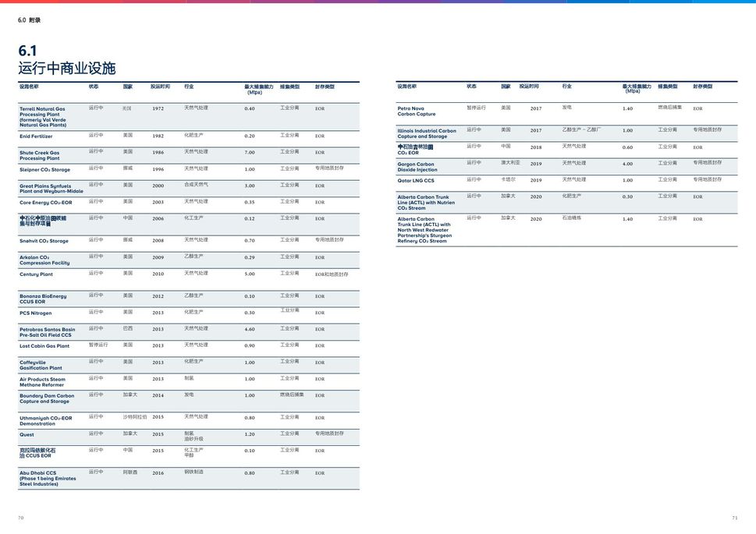756x534 pixels.
Task: Select the Terrell Natural Gas Processing Plant name
Action: point(43,117)
